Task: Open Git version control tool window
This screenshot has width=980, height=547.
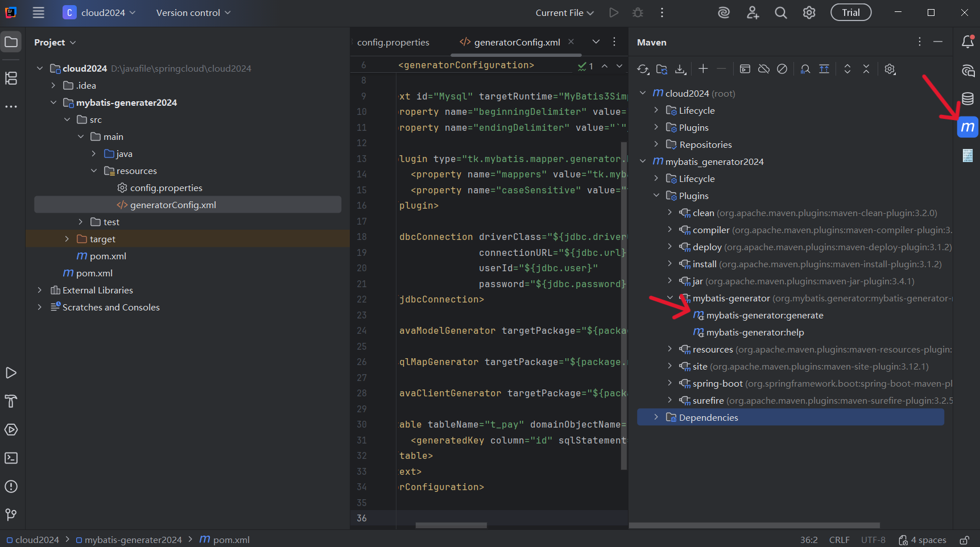Action: click(x=11, y=515)
